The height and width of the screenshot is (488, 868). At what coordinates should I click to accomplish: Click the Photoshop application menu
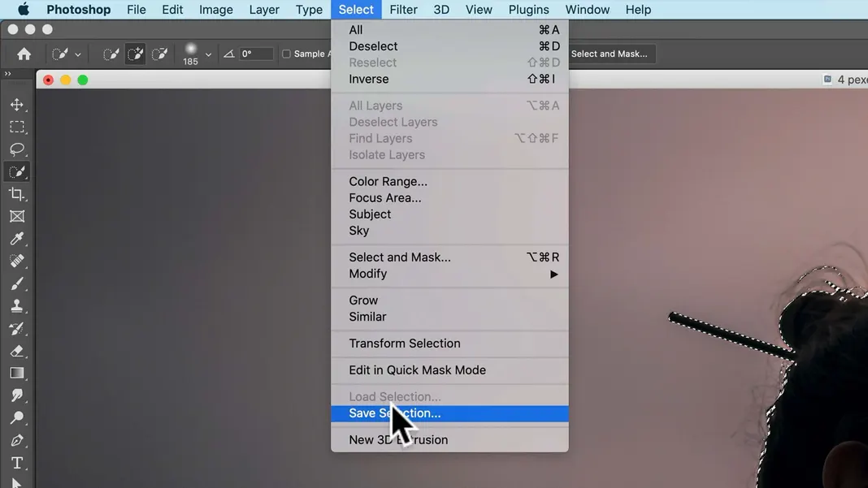(x=79, y=10)
